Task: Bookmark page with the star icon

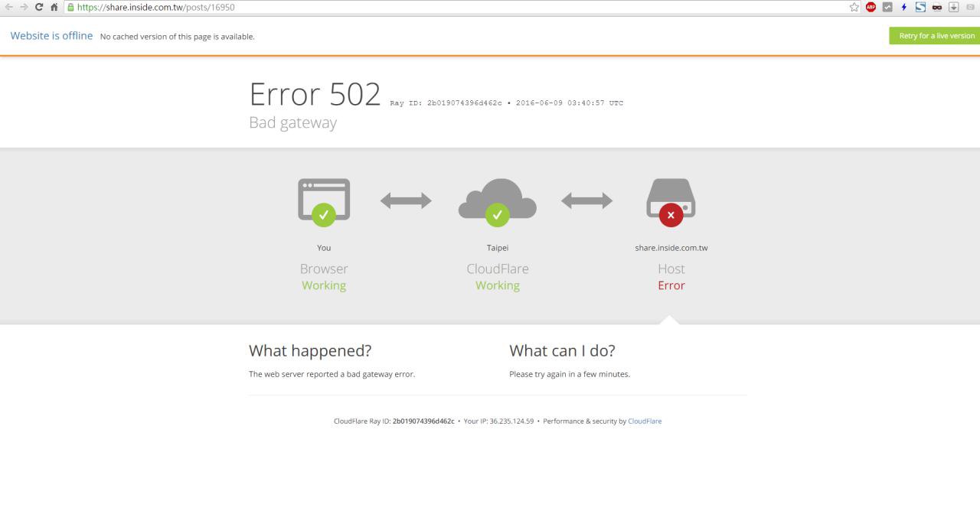Action: click(x=854, y=8)
